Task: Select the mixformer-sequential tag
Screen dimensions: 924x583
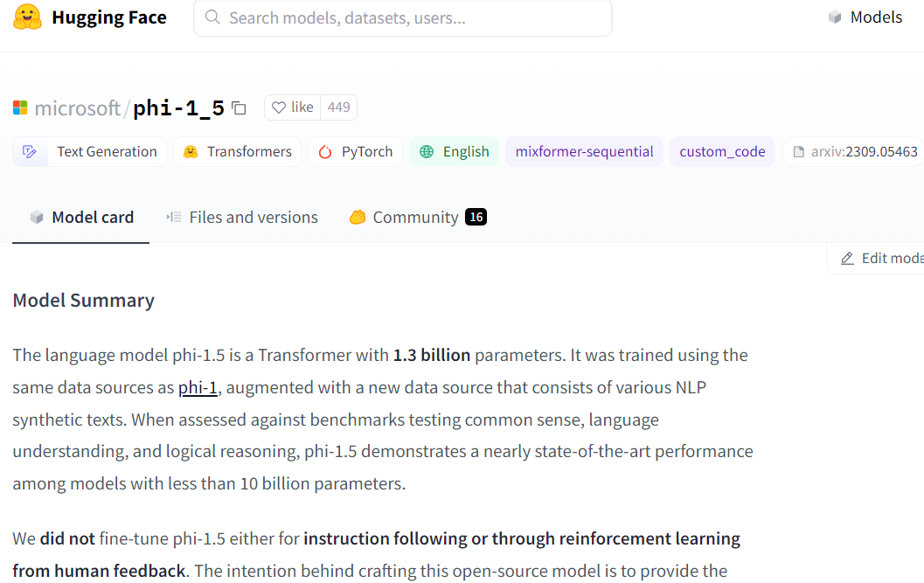Action: pyautogui.click(x=584, y=151)
